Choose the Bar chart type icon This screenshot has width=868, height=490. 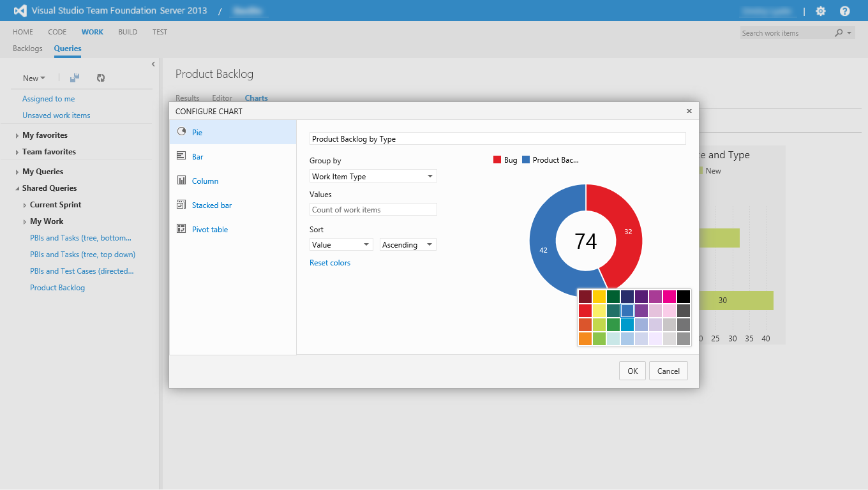tap(181, 156)
